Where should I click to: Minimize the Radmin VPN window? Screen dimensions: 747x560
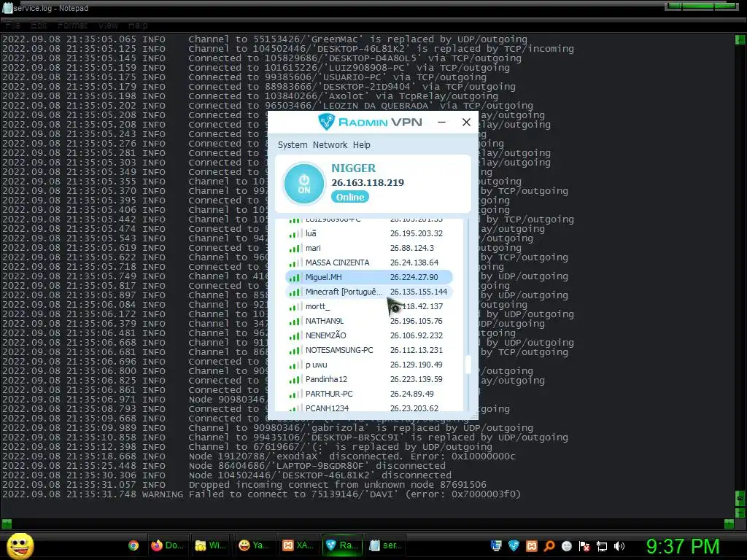(x=441, y=122)
